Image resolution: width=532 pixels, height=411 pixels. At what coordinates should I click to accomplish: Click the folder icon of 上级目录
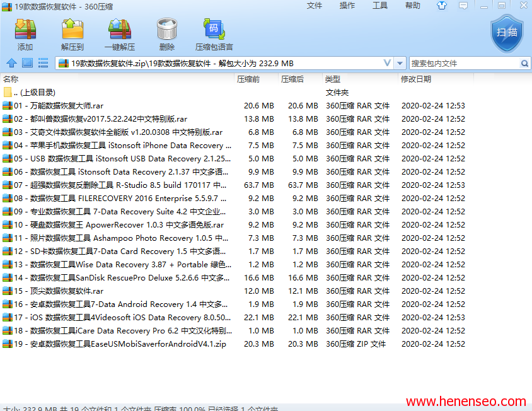[8, 92]
